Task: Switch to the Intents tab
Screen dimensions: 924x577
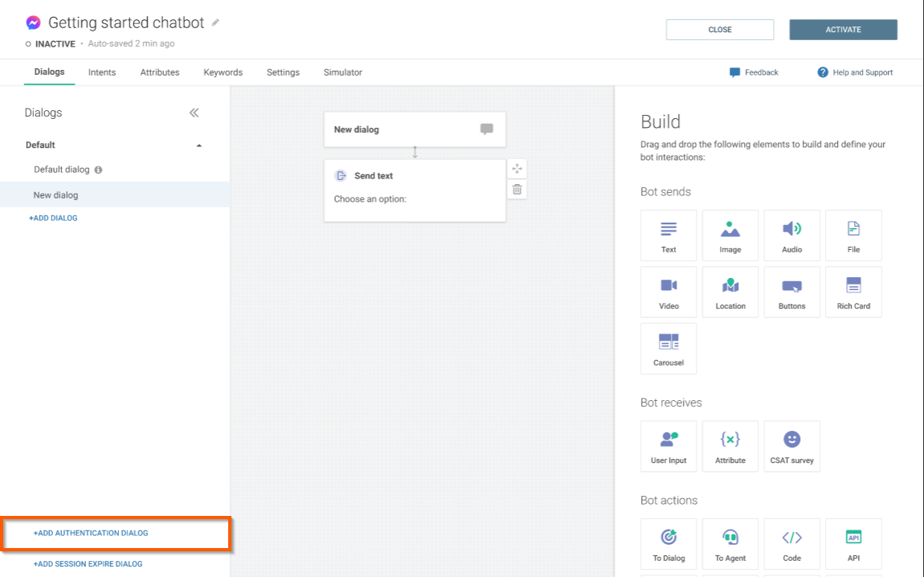Action: pyautogui.click(x=102, y=72)
